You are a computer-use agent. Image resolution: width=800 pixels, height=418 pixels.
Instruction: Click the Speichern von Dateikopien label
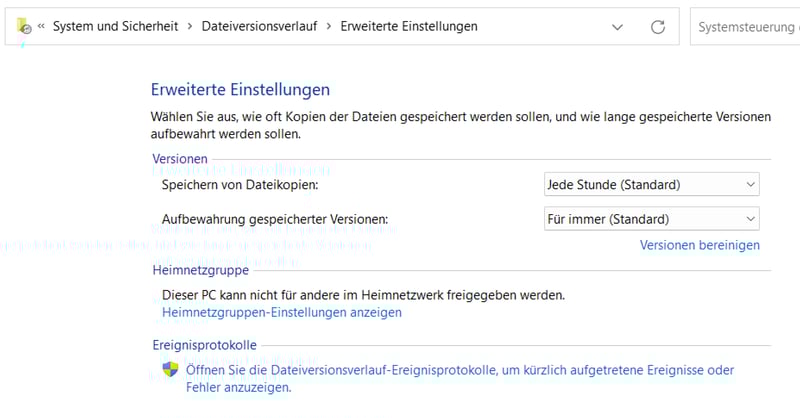246,185
